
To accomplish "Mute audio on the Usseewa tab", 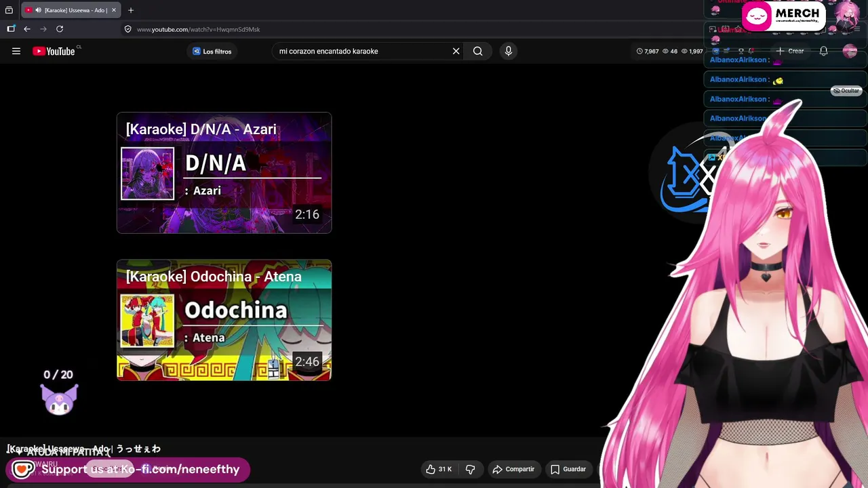I will pyautogui.click(x=38, y=10).
